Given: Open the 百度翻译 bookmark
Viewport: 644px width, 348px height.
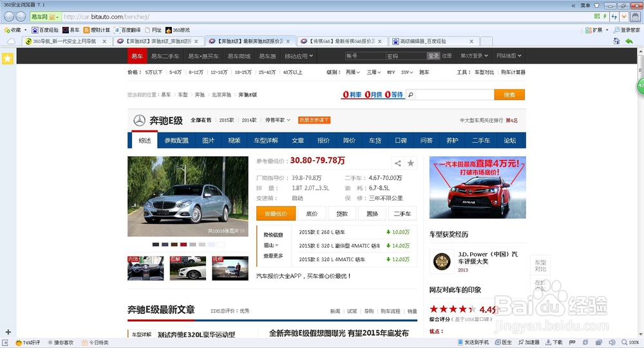Looking at the screenshot, I should pyautogui.click(x=128, y=30).
